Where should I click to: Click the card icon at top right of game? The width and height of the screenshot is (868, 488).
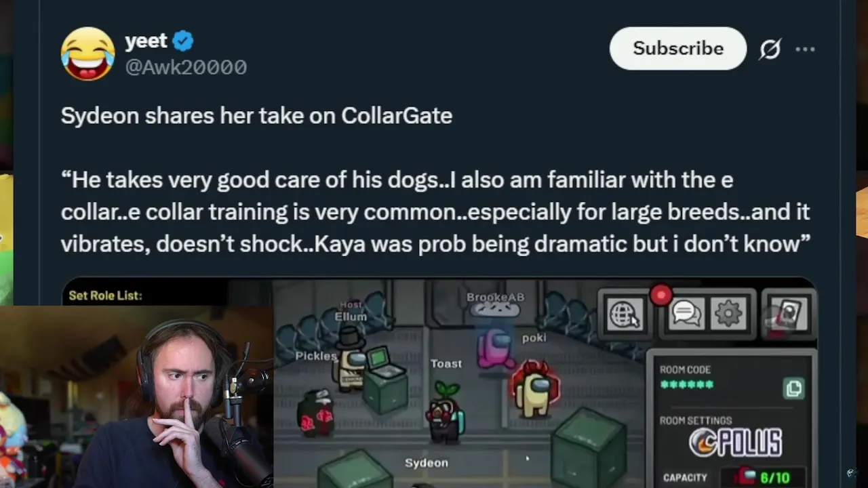click(x=789, y=313)
